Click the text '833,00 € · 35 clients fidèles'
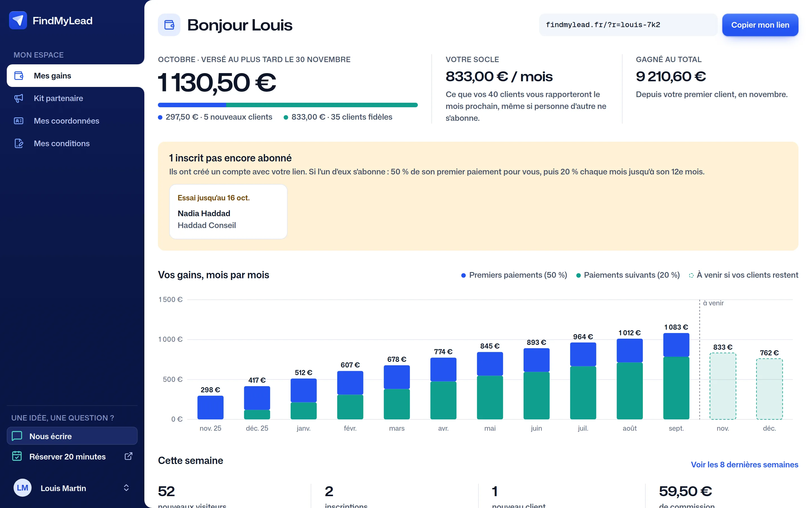Screen dimensions: 812x508 (x=342, y=117)
